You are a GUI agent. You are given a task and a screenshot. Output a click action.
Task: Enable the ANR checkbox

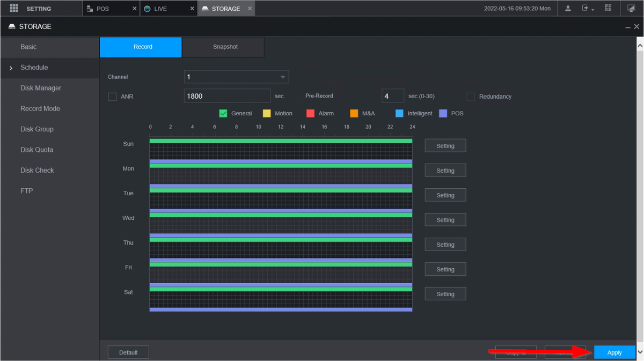click(112, 97)
